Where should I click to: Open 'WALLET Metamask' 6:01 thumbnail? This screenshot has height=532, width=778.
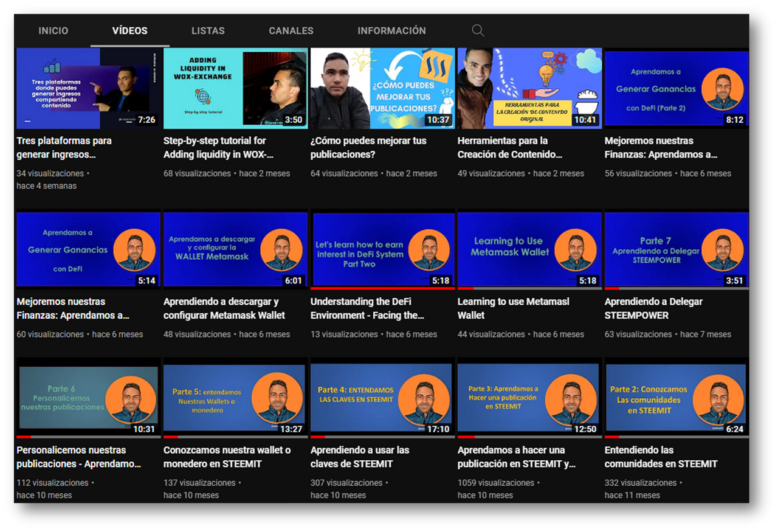(236, 249)
